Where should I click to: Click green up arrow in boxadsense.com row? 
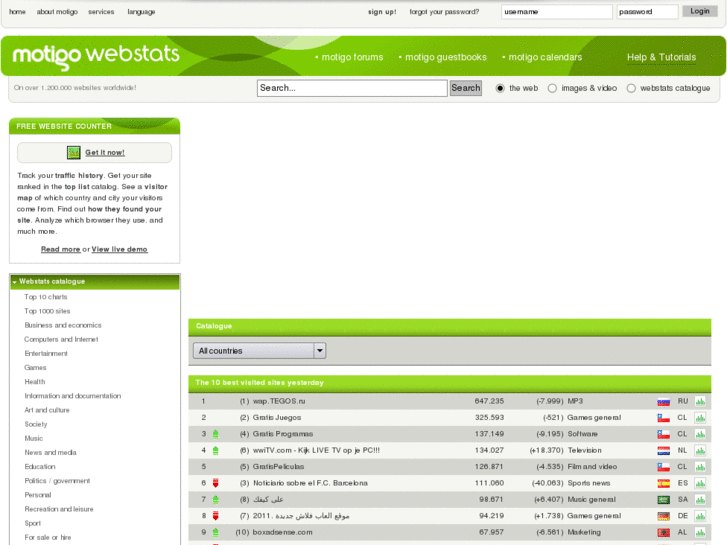[216, 532]
